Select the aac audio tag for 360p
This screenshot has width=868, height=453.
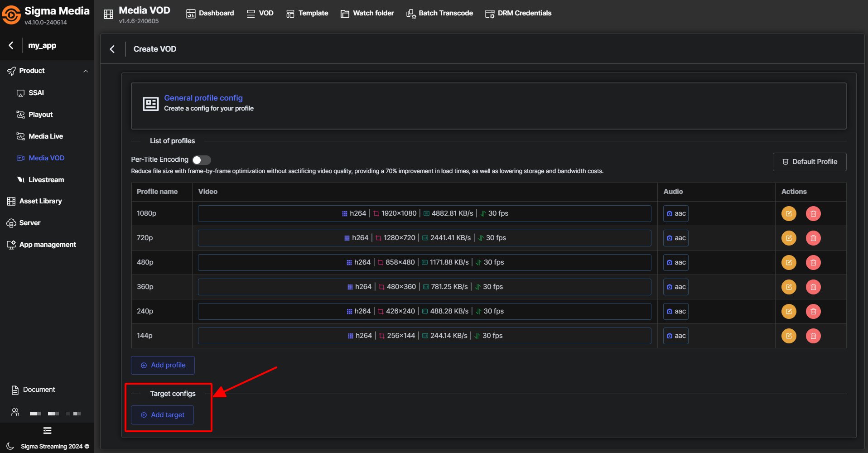675,287
